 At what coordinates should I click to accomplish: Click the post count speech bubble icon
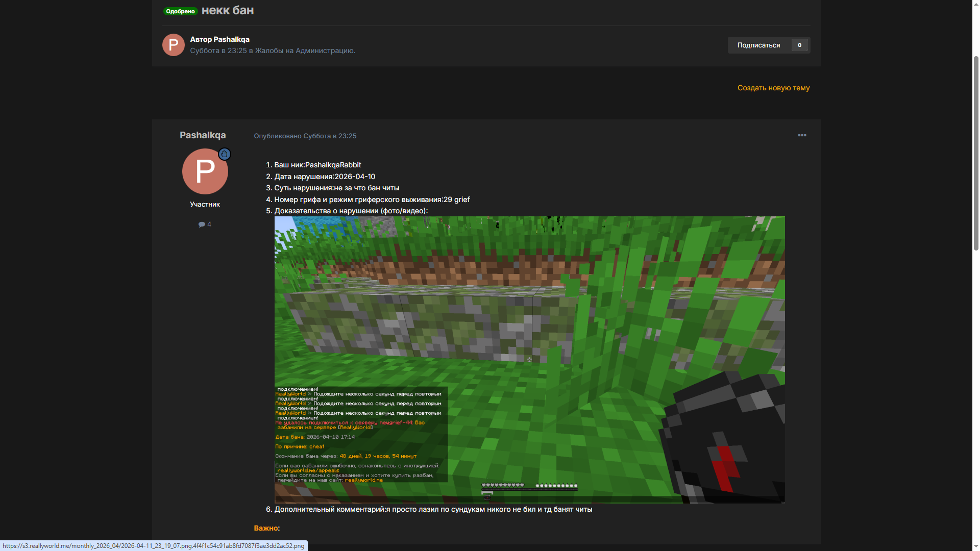202,224
